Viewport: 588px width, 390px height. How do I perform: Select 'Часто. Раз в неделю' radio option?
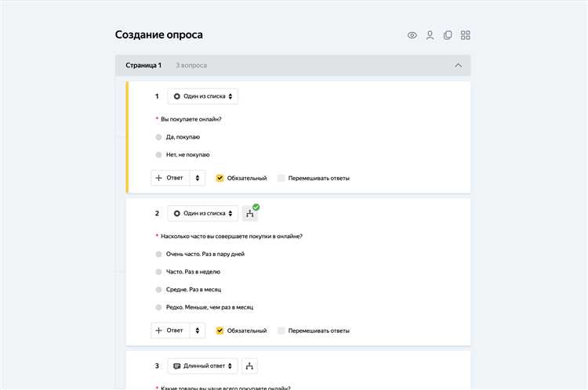coord(159,272)
